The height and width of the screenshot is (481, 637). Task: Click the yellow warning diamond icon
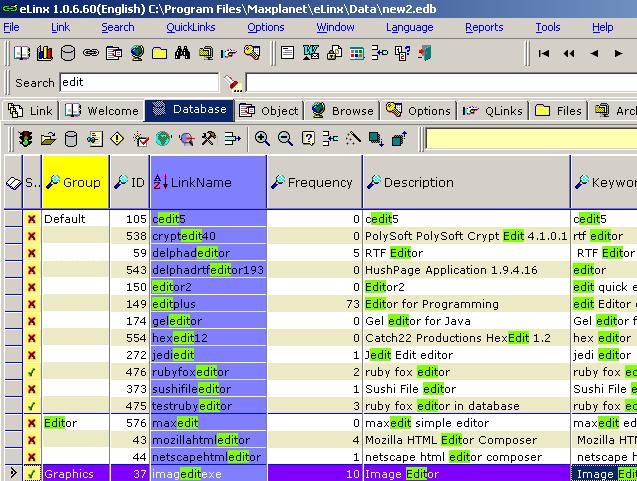pyautogui.click(x=117, y=139)
